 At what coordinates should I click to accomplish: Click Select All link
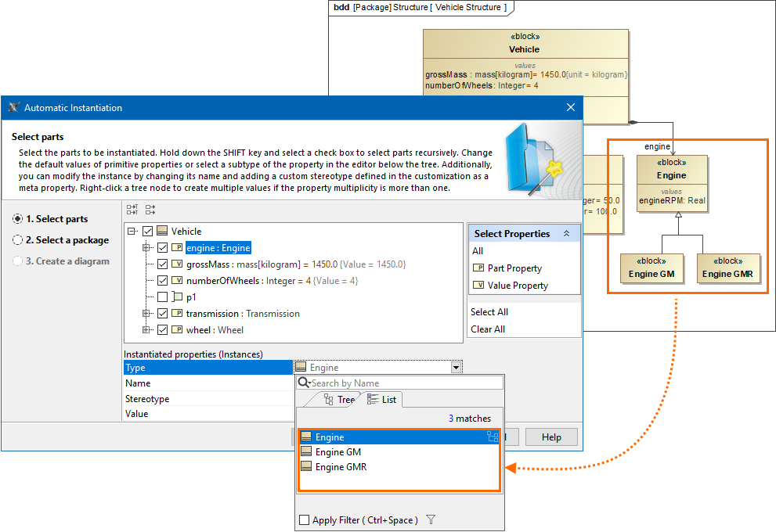[x=489, y=312]
